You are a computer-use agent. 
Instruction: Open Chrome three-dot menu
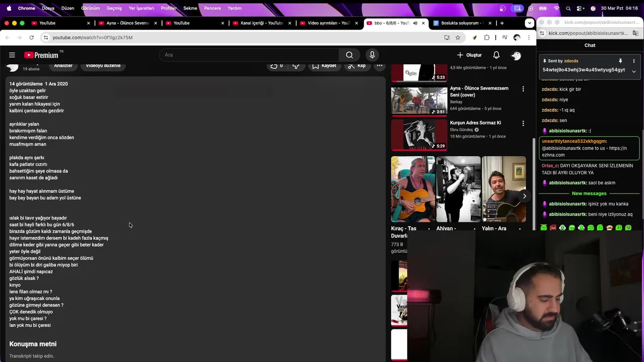pos(529,37)
